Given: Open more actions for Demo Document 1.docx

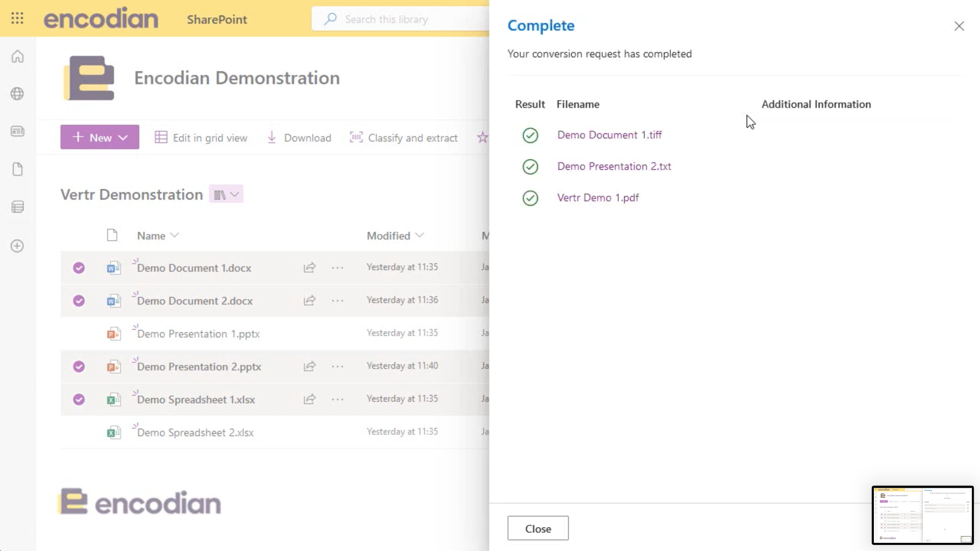Looking at the screenshot, I should (x=337, y=267).
